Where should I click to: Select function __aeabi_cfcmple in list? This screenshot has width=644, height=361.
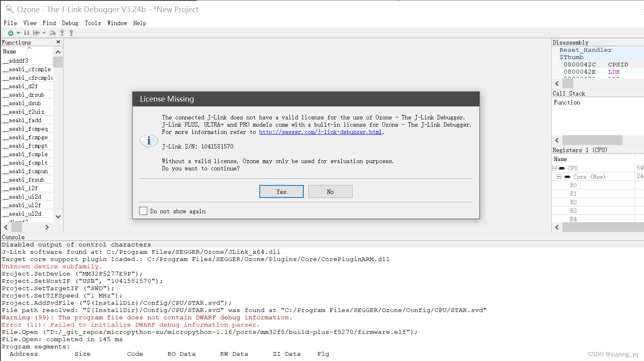pos(27,69)
